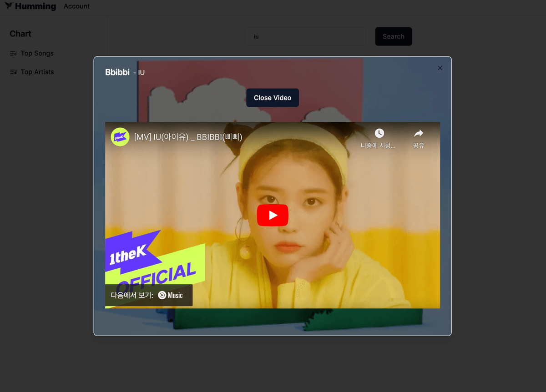546x392 pixels.
Task: Open the video title '[MV] IU(아이유) _ BBIBBI(삐삐)'
Action: point(188,137)
